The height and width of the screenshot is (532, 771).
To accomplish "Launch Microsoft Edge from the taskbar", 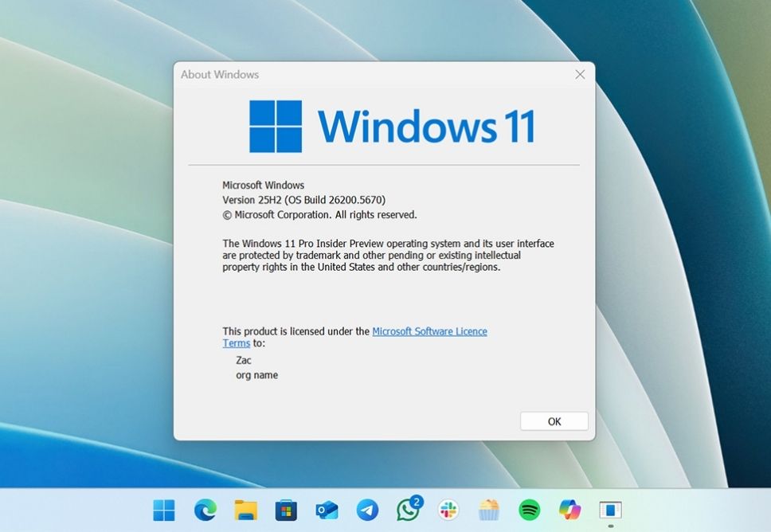I will [x=205, y=510].
